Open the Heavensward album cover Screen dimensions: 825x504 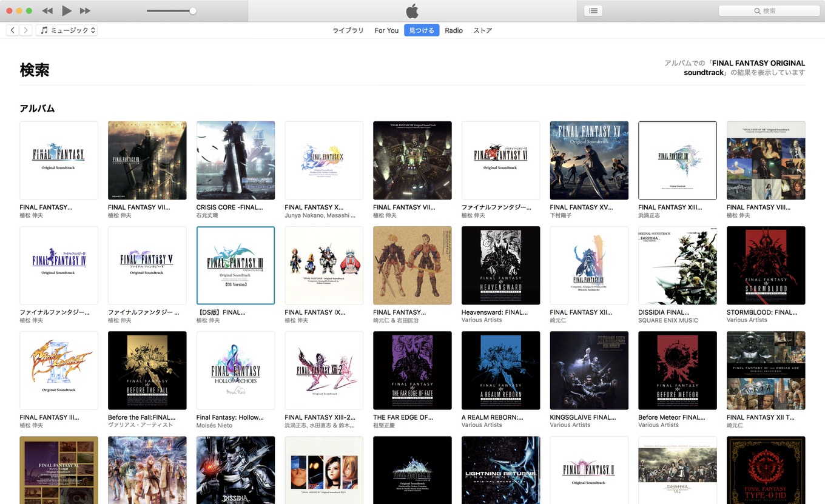(501, 266)
